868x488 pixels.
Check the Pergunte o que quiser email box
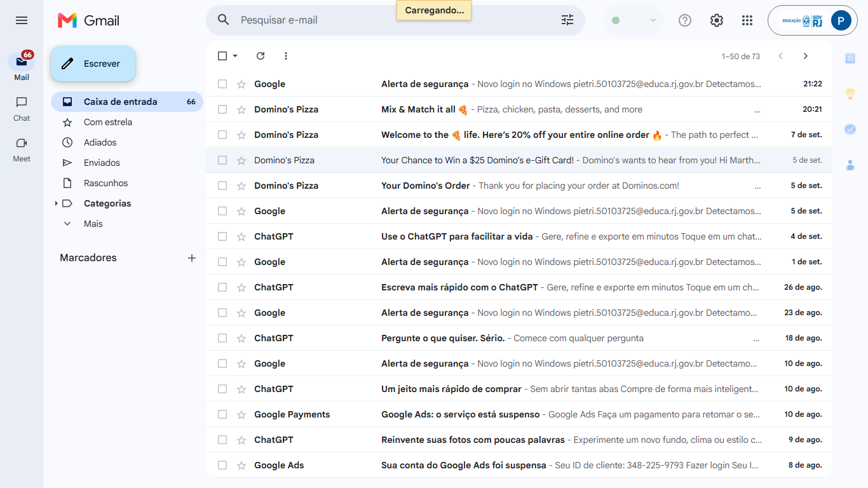click(222, 338)
